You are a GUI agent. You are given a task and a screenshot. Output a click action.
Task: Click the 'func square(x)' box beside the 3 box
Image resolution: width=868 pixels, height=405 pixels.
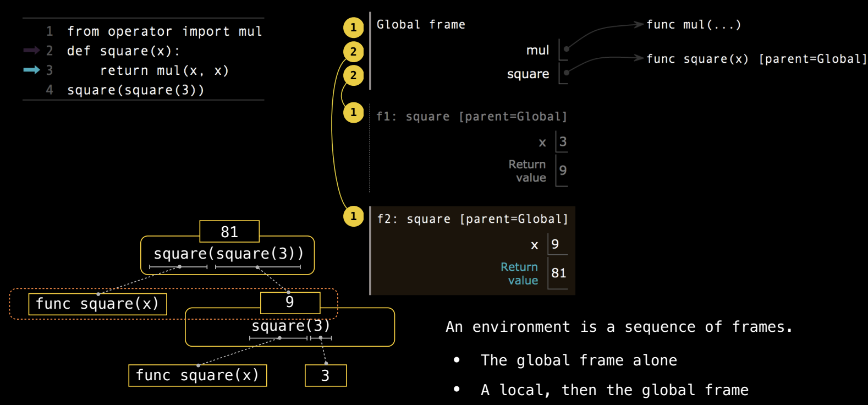tap(197, 375)
